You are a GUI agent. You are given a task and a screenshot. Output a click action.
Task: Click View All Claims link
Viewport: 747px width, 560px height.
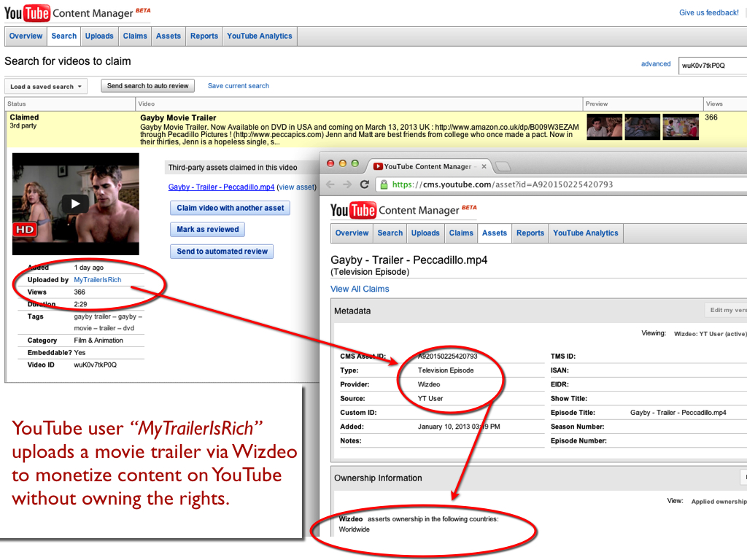(x=360, y=289)
